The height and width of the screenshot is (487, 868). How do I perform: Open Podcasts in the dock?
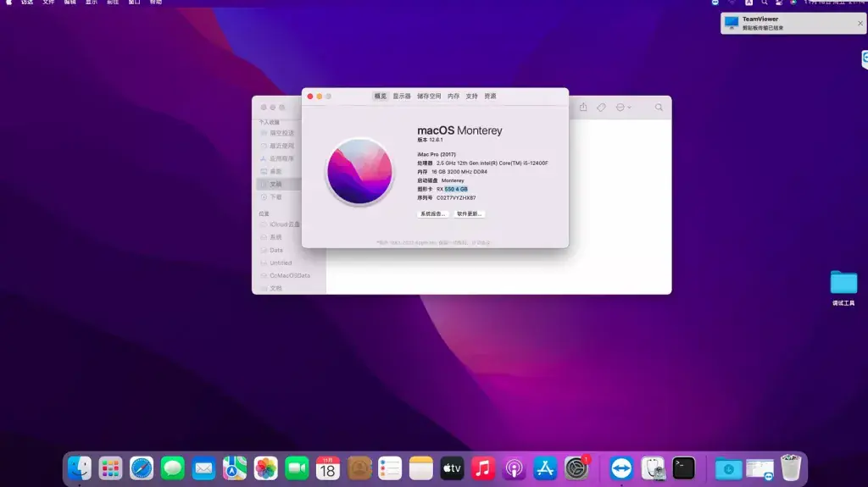click(514, 468)
